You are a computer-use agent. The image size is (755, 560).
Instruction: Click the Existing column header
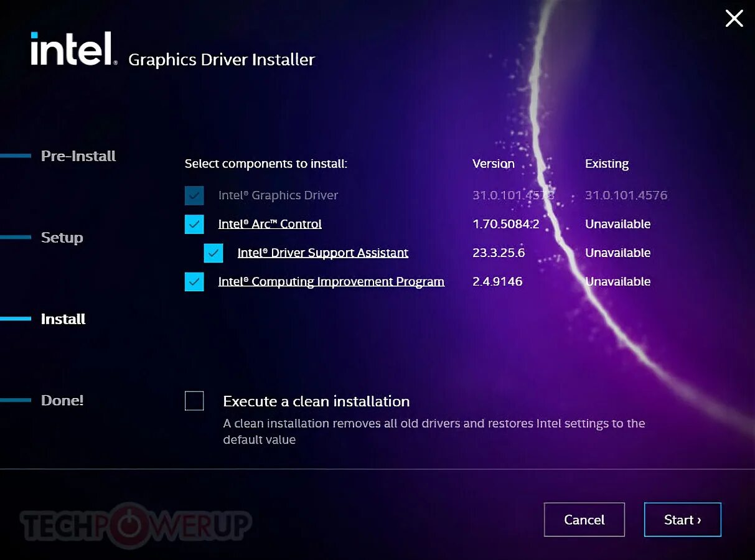click(607, 164)
